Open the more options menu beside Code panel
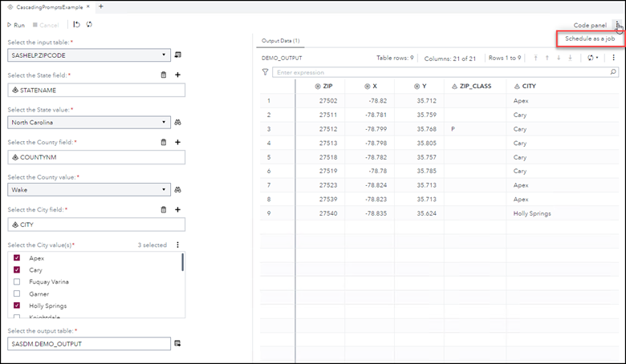 617,25
